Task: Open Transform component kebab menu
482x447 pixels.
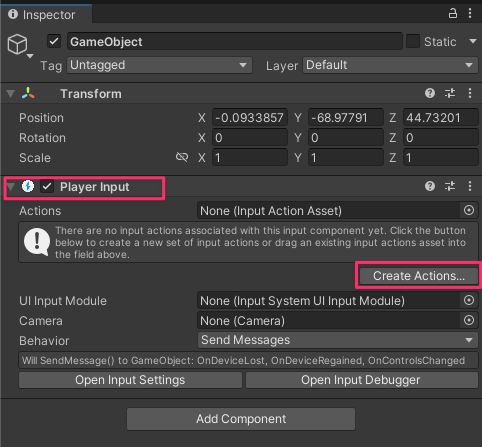Action: 470,93
